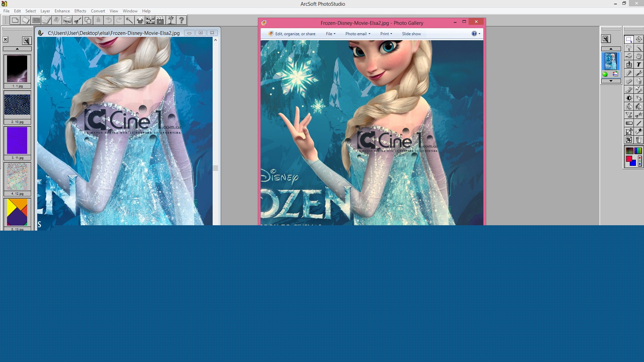Toggle the abc text layer icon
This screenshot has width=644, height=362.
pos(615,74)
